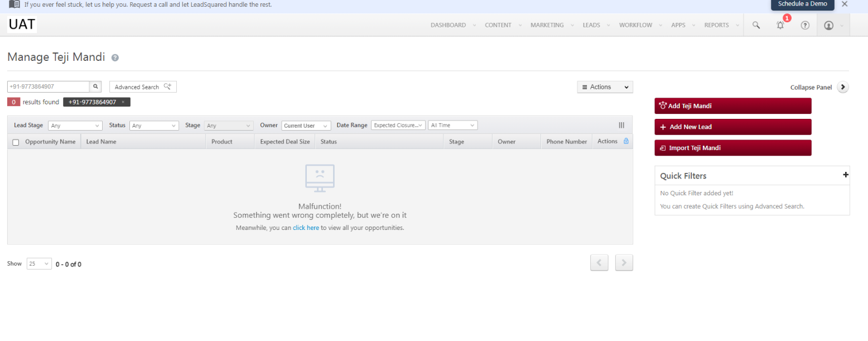Open the help question mark icon in navbar
Image resolution: width=868 pixels, height=341 pixels.
click(x=805, y=25)
